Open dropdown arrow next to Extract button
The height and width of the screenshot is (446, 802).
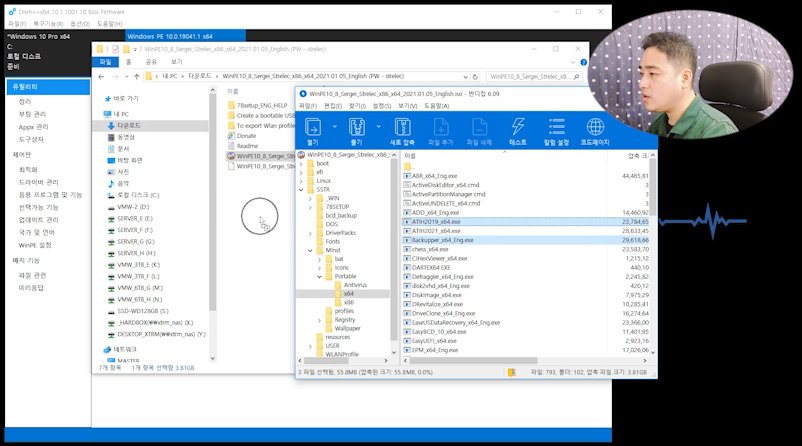pos(378,126)
